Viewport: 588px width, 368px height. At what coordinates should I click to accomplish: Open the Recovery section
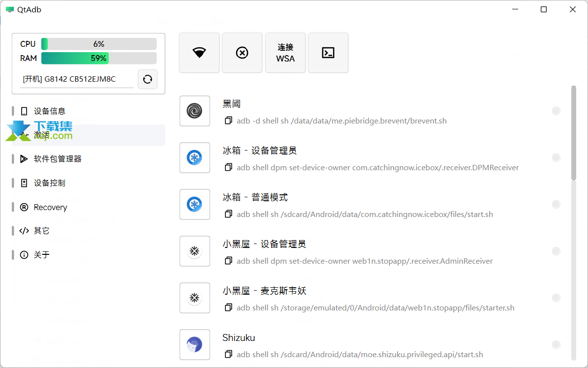pyautogui.click(x=89, y=207)
